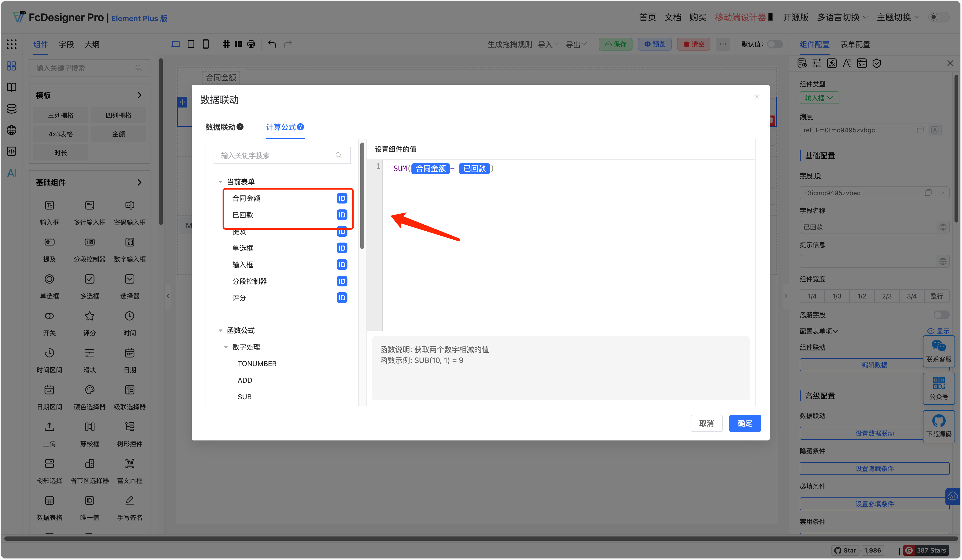Click the validation shield icon in right panel
The width and height of the screenshot is (962, 560).
point(877,63)
